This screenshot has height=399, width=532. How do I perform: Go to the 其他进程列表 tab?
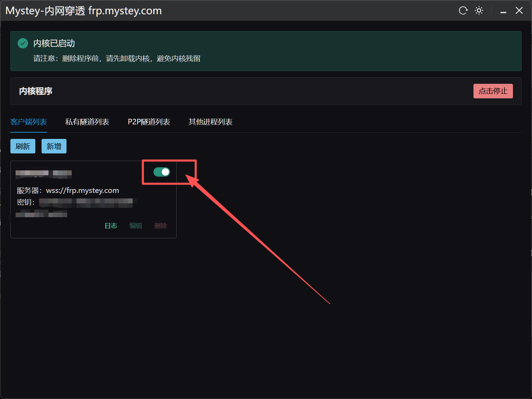point(210,122)
